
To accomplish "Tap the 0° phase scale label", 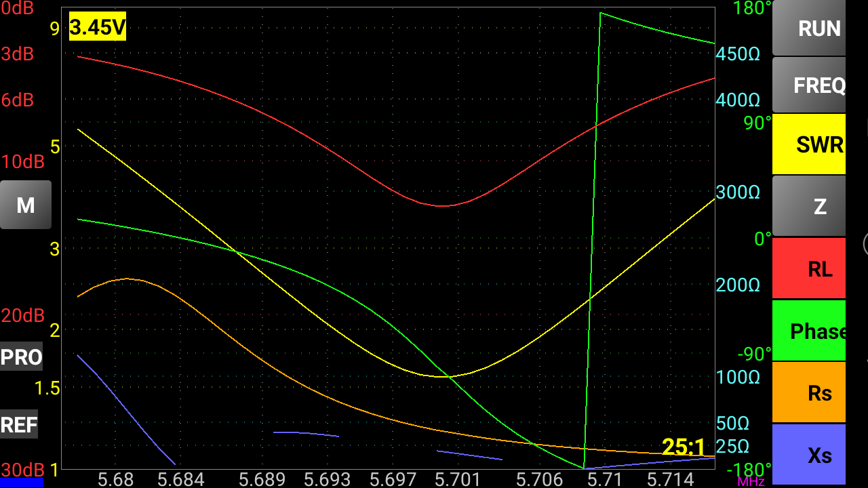I will [763, 239].
